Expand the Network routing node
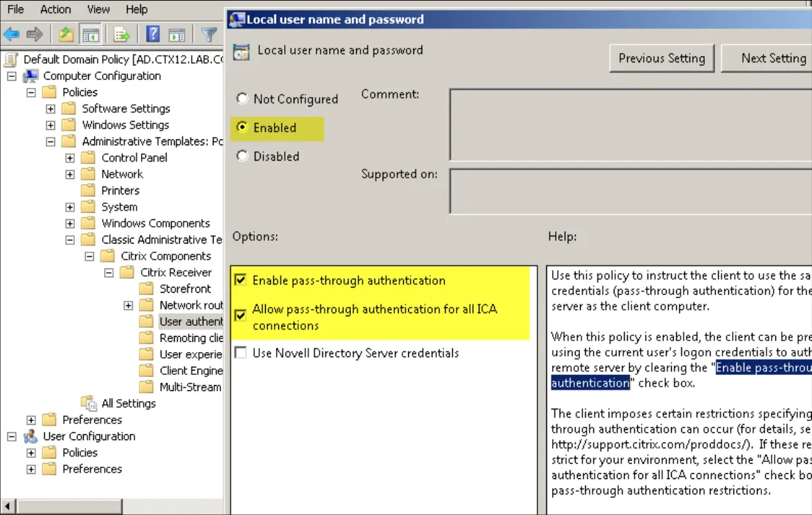 tap(128, 305)
